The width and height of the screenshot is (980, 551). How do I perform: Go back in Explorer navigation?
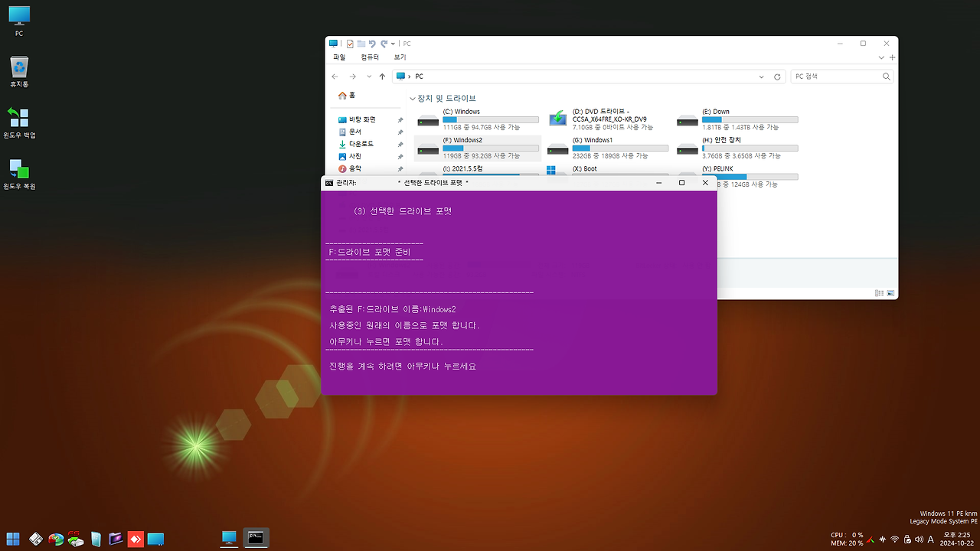point(335,77)
